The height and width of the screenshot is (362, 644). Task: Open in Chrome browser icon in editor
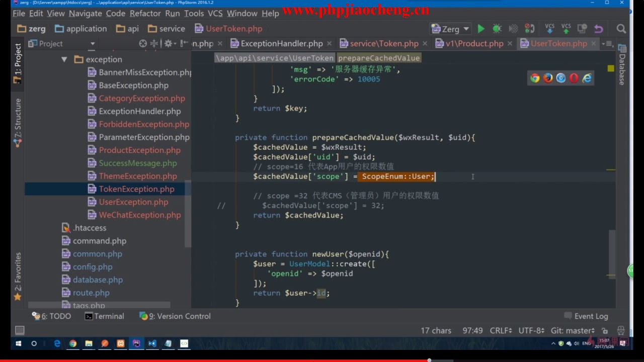tap(535, 78)
